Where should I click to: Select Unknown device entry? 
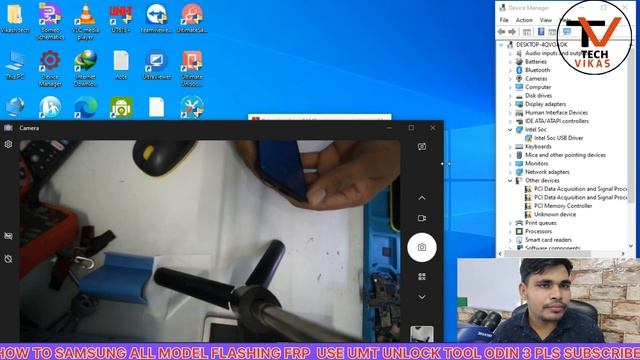(x=555, y=214)
